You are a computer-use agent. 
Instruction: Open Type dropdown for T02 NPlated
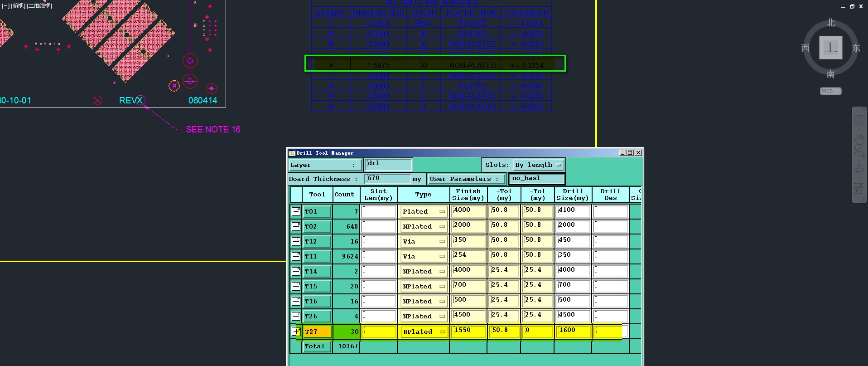pyautogui.click(x=424, y=226)
